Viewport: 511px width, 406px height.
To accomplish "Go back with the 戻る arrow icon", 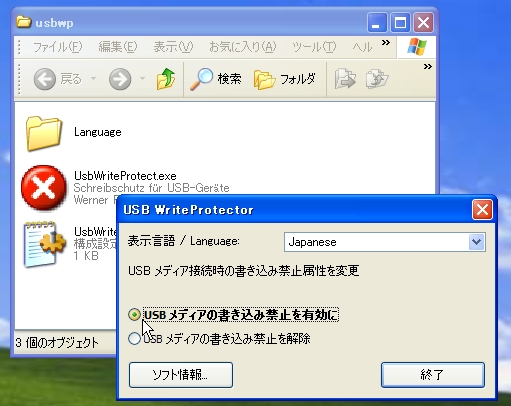I will click(x=44, y=79).
